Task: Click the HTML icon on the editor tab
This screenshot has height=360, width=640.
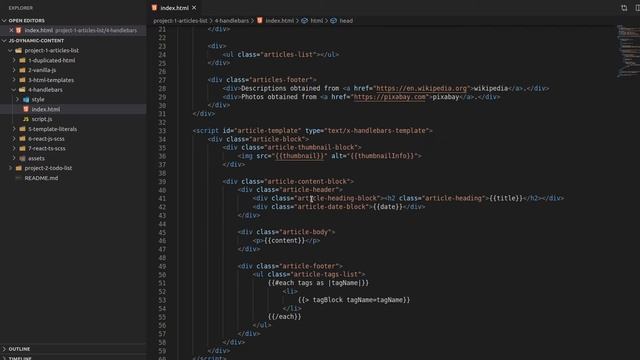Action: coord(154,8)
